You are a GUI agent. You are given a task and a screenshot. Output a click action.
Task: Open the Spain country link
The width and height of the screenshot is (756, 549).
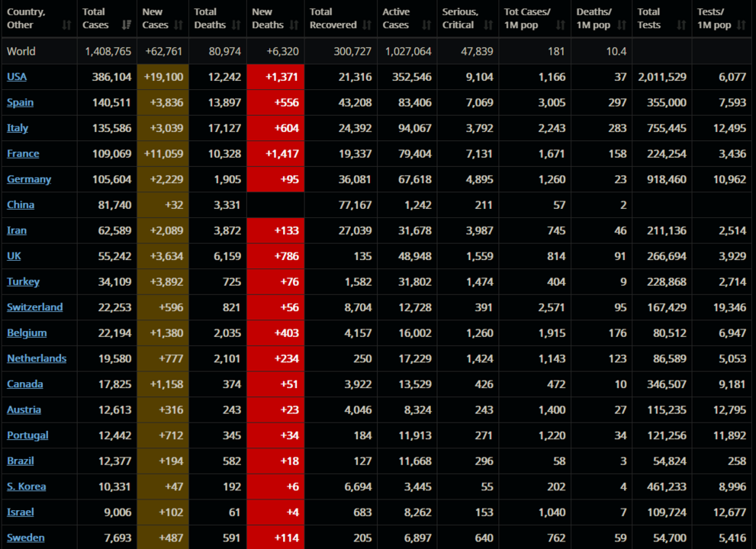21,102
